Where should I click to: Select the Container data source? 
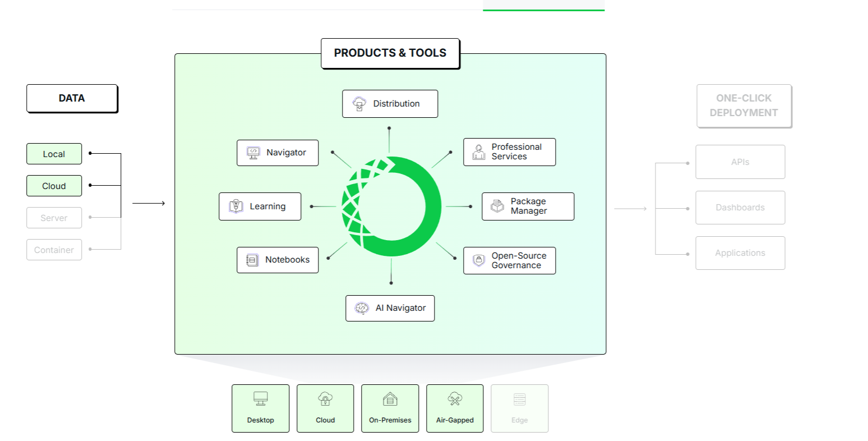tap(54, 250)
